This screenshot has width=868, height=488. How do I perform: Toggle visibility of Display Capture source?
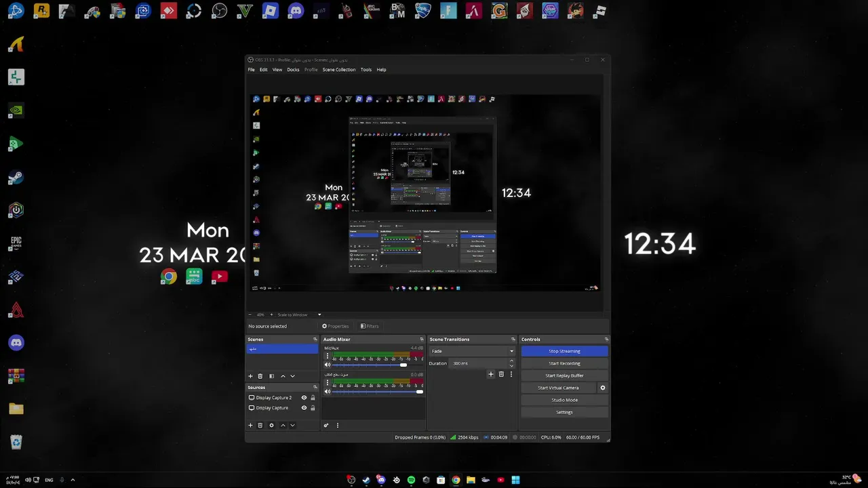304,408
